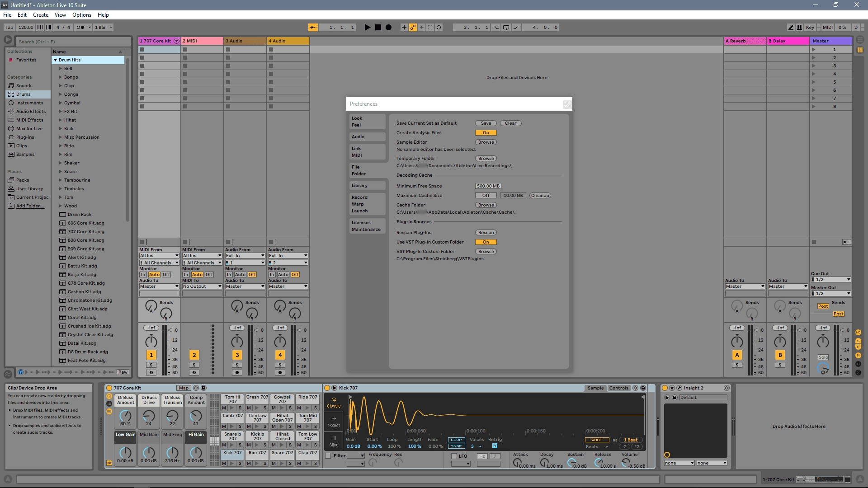Switch to Look Feel tab in Preferences

pos(367,122)
